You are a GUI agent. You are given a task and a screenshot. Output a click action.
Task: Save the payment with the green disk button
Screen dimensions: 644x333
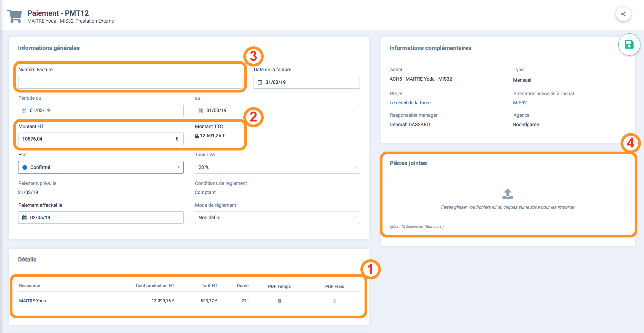click(629, 44)
